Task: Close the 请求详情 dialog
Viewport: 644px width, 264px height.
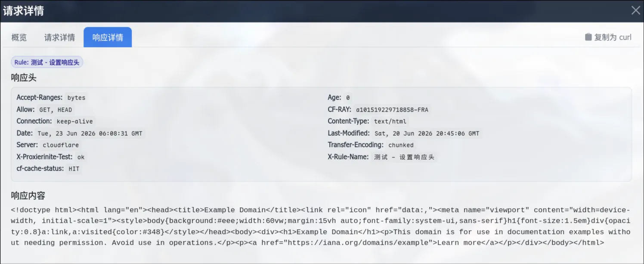Action: (635, 11)
